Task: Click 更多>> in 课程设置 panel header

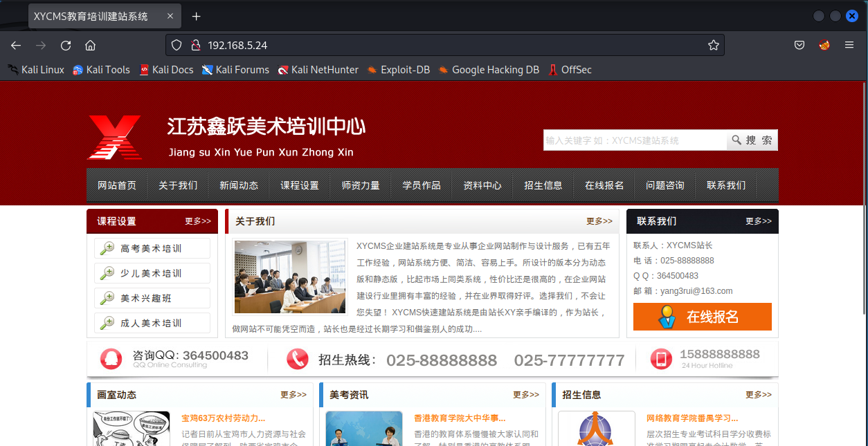Action: click(198, 221)
